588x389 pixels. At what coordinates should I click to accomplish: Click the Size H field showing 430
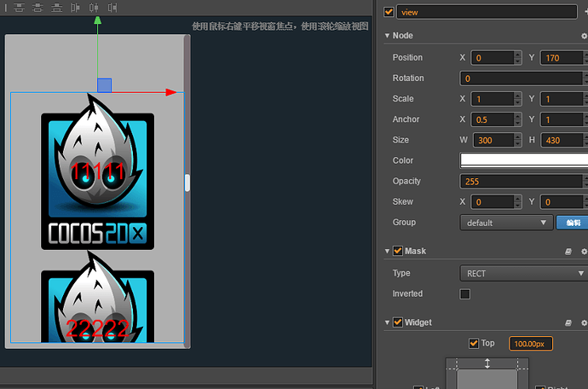pyautogui.click(x=562, y=141)
